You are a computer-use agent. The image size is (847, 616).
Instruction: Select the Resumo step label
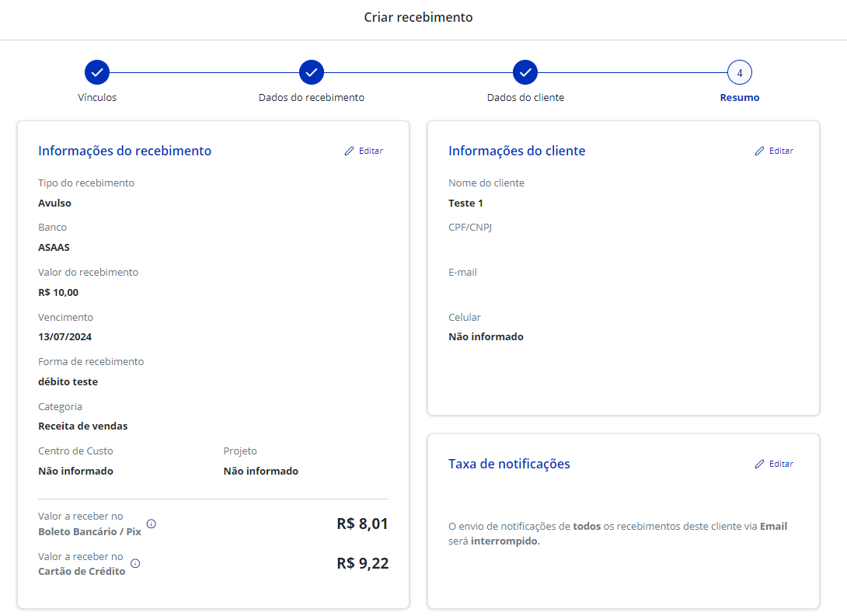[740, 98]
